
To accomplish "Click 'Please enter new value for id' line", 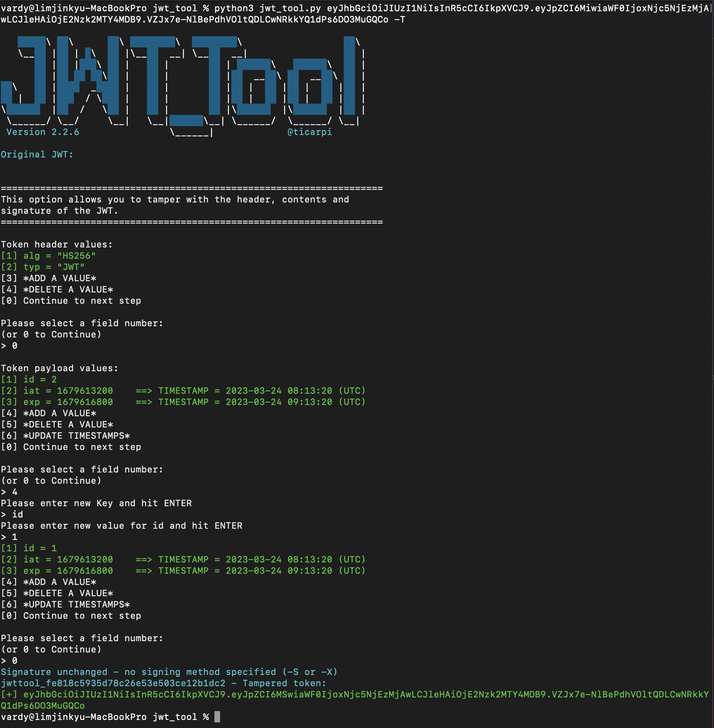I will coord(122,526).
